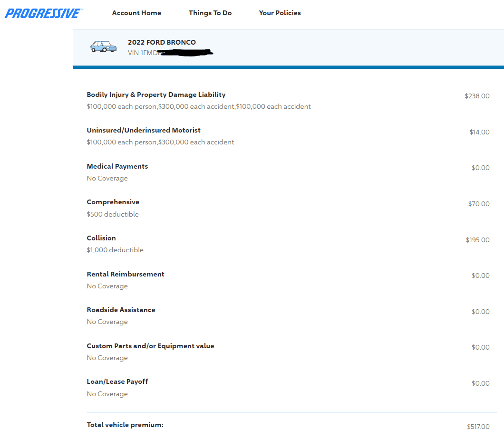Select Medical Payments label
The image size is (504, 438).
[x=117, y=166]
